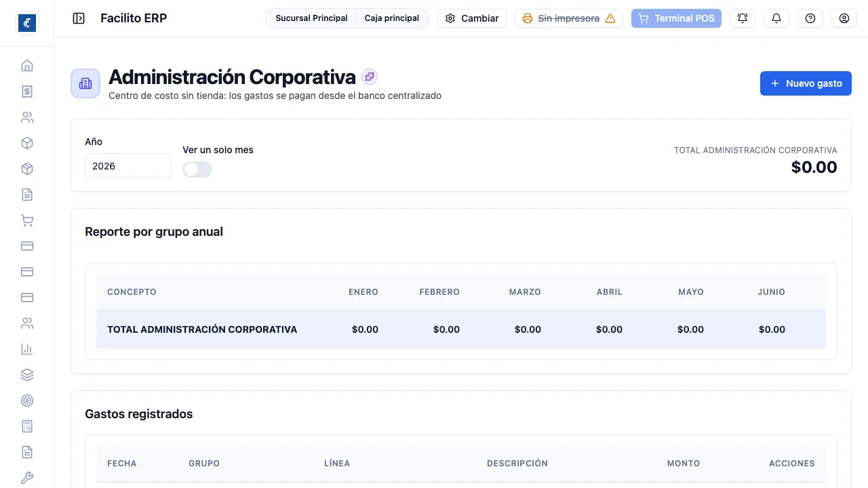The image size is (868, 488).
Task: Click the MONTO column header
Action: pos(684,464)
